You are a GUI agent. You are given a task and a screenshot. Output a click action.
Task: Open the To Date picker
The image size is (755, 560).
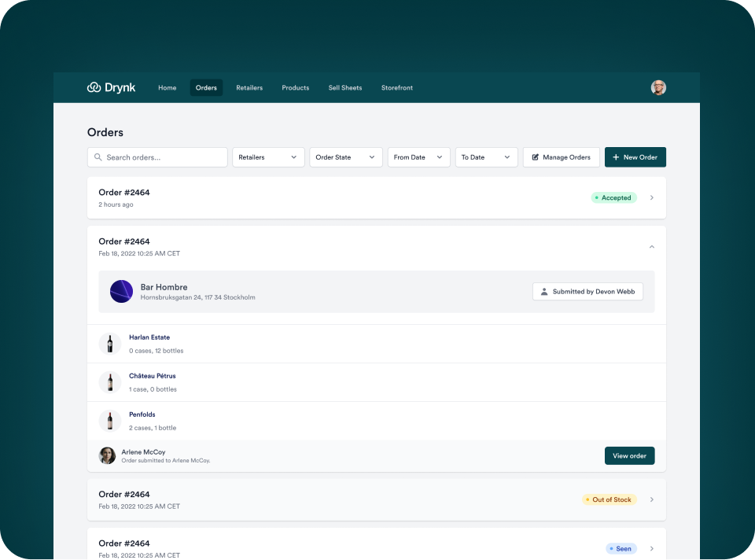pos(486,157)
